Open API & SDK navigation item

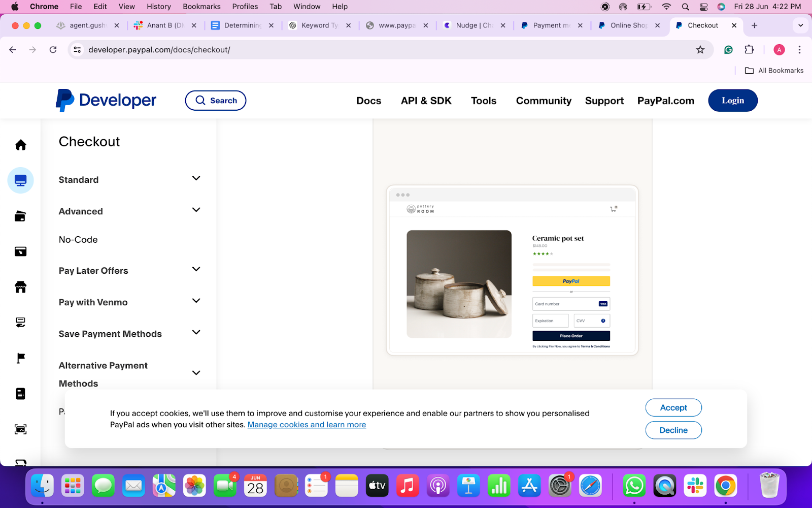[x=426, y=101]
